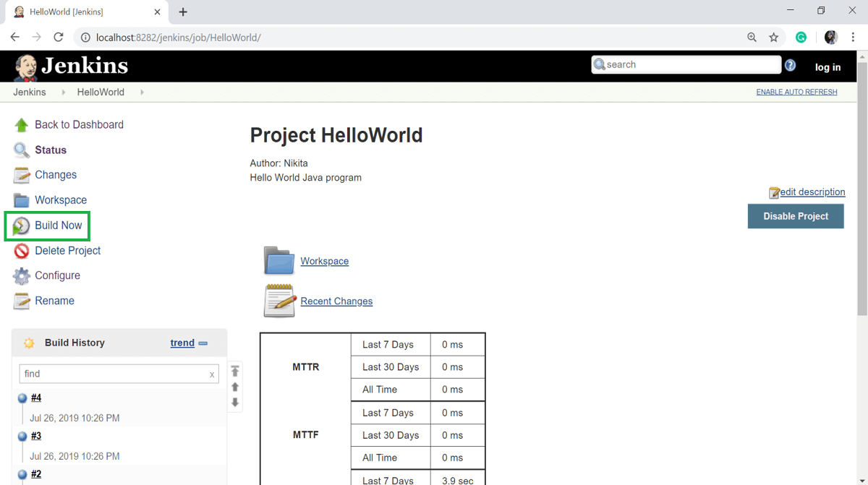Click the build #4 timestamp Jul 26, 2019

click(75, 418)
